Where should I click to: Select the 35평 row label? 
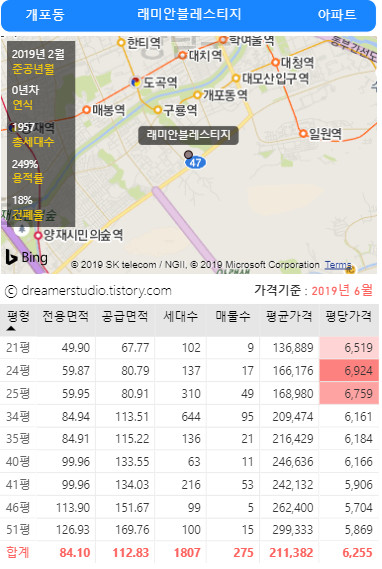click(x=18, y=439)
